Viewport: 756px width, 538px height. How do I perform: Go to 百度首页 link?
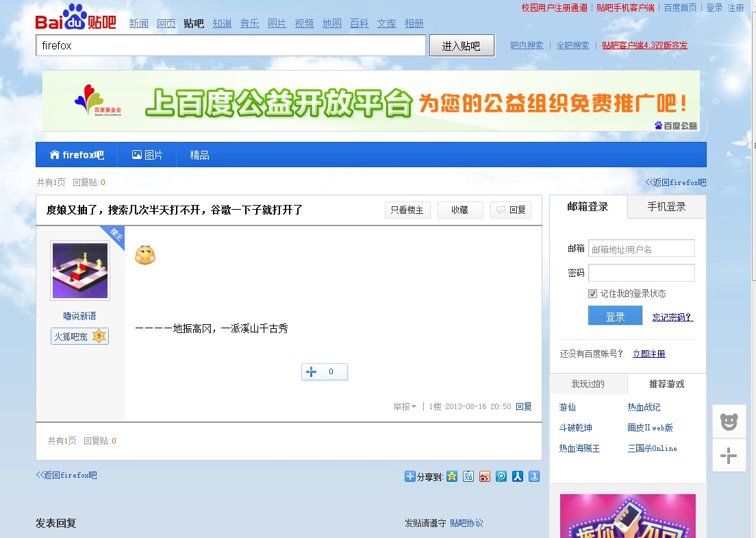[x=680, y=8]
